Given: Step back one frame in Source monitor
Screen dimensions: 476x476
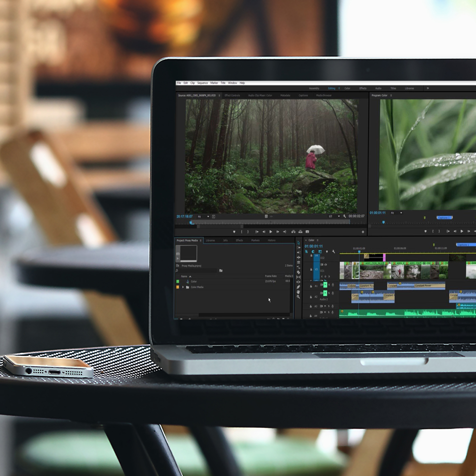Looking at the screenshot, I should pos(264,232).
